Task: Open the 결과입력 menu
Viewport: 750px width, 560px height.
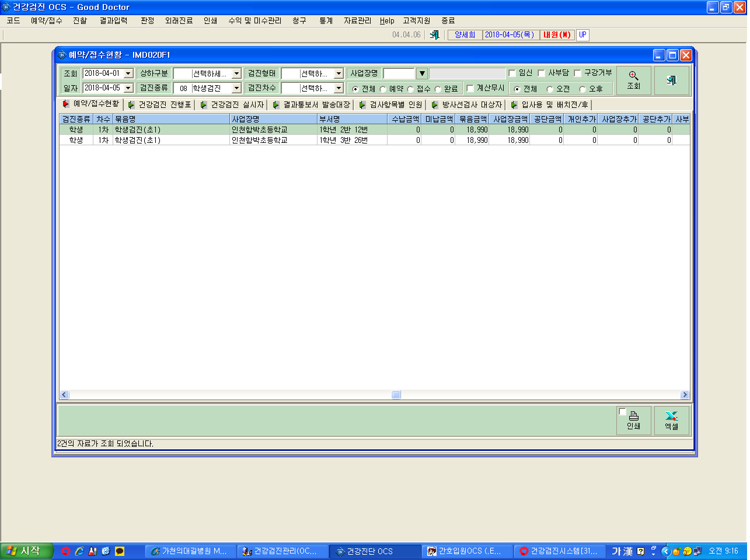Action: pos(113,20)
